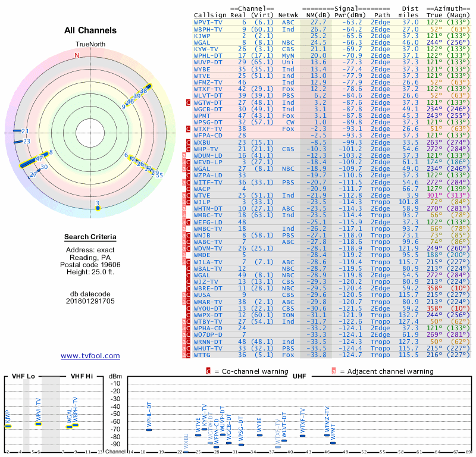Click co-channel C marker beside WJZ-TV
Image resolution: width=476 pixels, height=457 pixels.
click(188, 282)
